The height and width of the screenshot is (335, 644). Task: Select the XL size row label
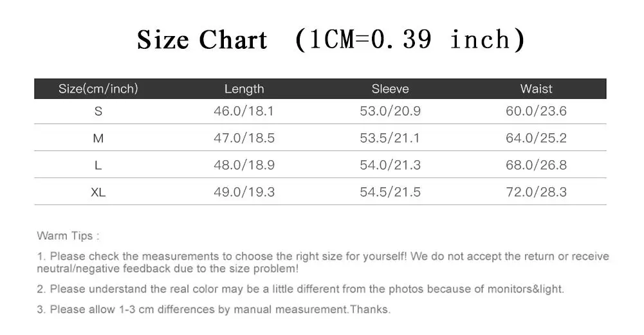98,192
